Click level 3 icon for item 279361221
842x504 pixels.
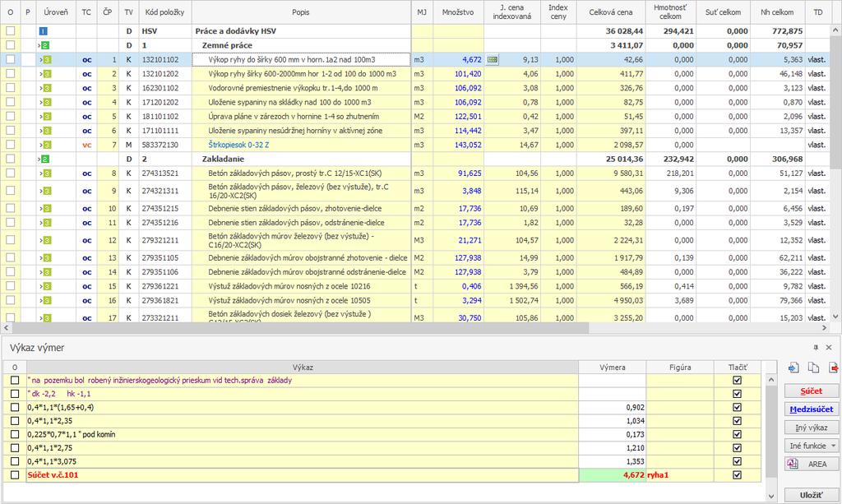[x=47, y=287]
